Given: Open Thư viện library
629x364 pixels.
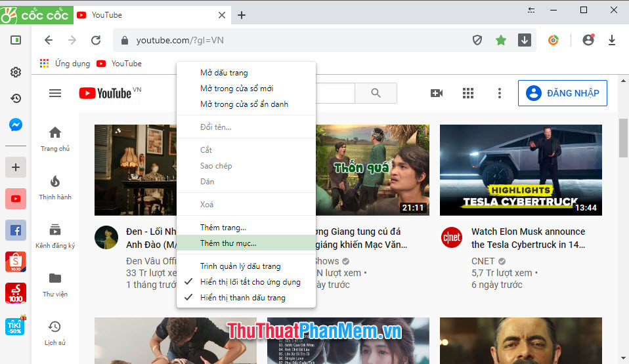Looking at the screenshot, I should pos(55,285).
